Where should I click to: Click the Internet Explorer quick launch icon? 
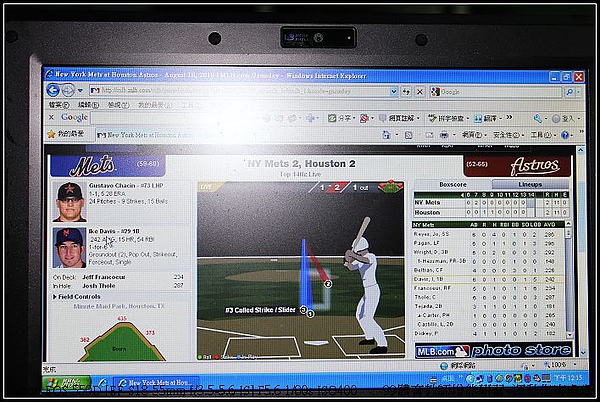tap(103, 383)
